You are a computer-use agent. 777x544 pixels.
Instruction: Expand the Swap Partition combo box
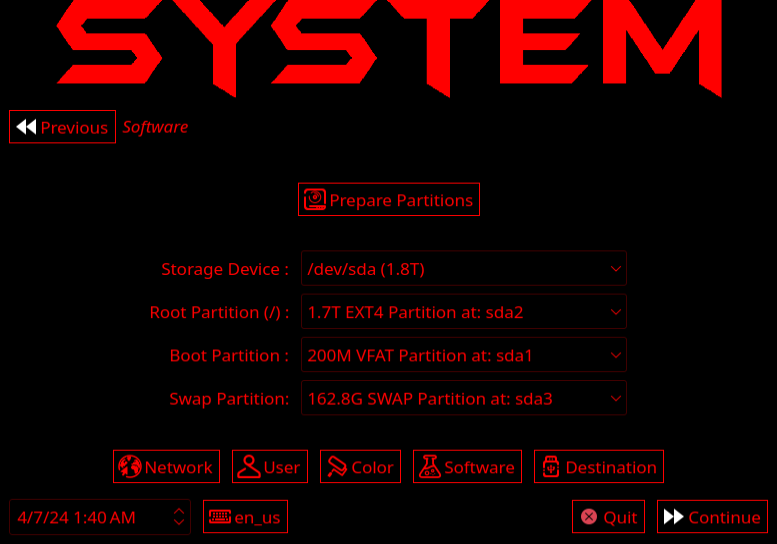click(464, 398)
